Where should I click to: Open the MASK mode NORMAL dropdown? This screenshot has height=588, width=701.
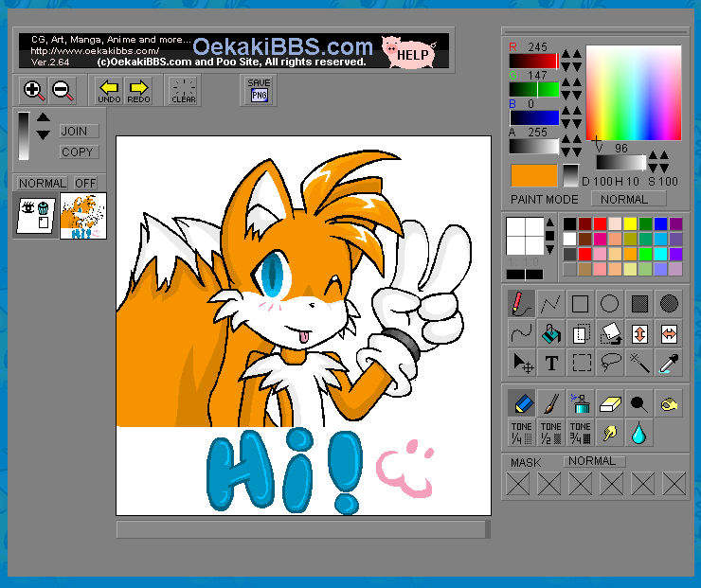pyautogui.click(x=594, y=461)
